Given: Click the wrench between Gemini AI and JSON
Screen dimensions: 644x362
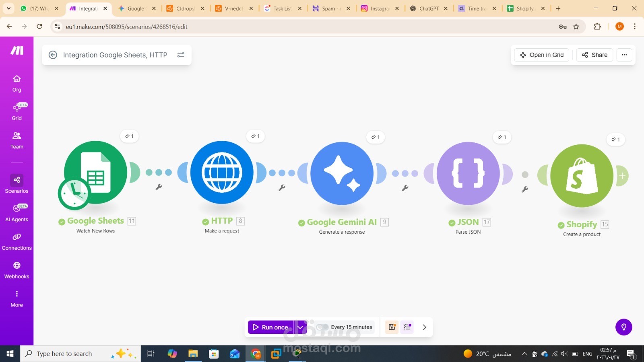Looking at the screenshot, I should tap(405, 188).
